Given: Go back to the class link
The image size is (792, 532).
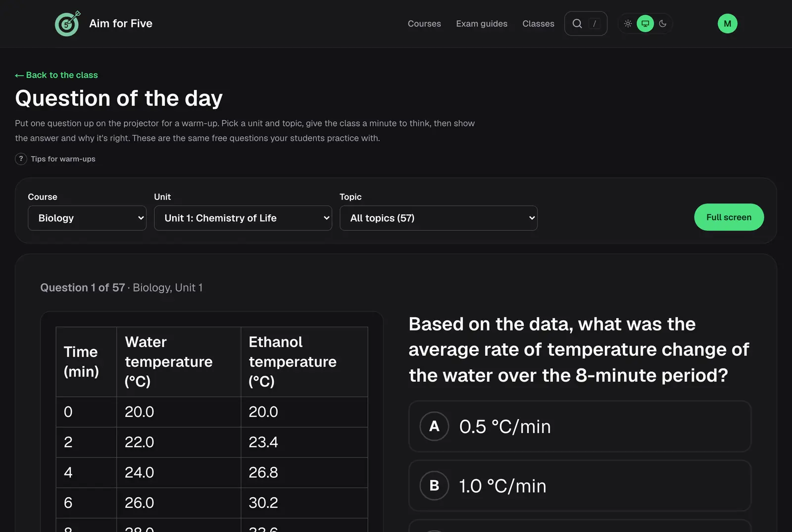Looking at the screenshot, I should pos(56,75).
